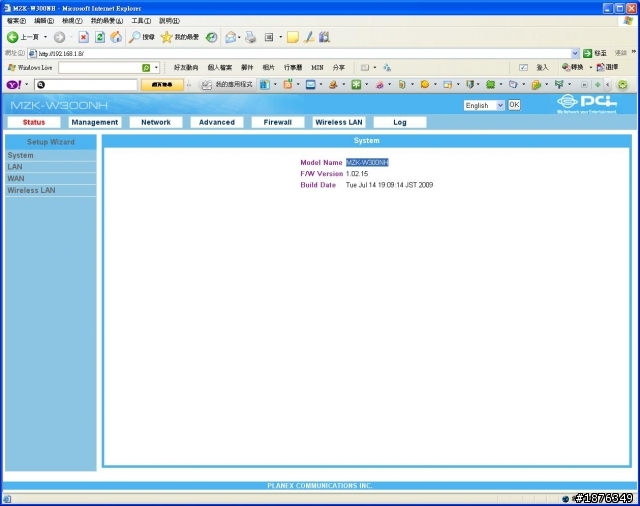Click the green Go arrow next to address bar
Screen dimensions: 640x506
click(587, 53)
